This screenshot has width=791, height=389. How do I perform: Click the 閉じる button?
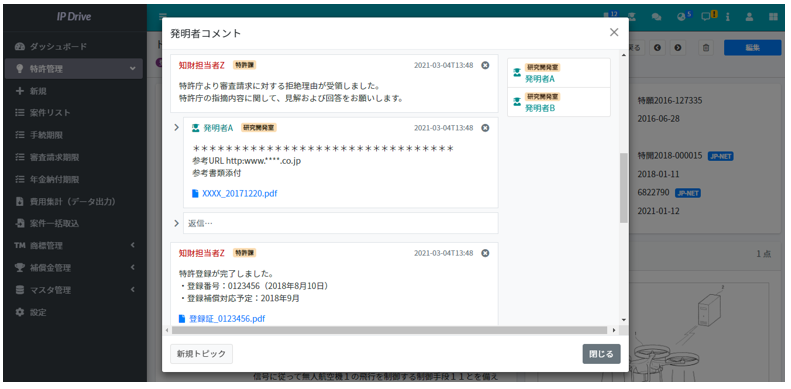601,354
